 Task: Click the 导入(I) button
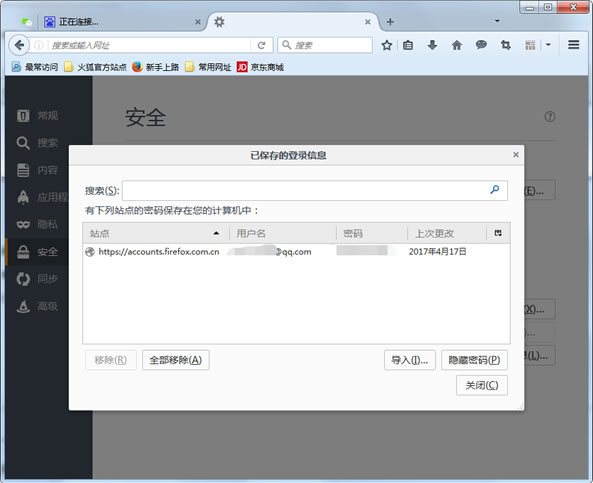pyautogui.click(x=410, y=360)
